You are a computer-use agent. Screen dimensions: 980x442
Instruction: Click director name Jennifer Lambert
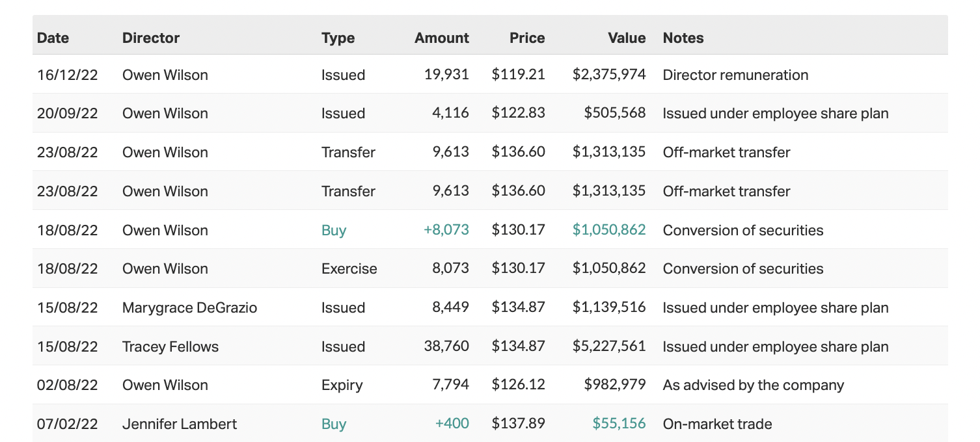point(179,424)
